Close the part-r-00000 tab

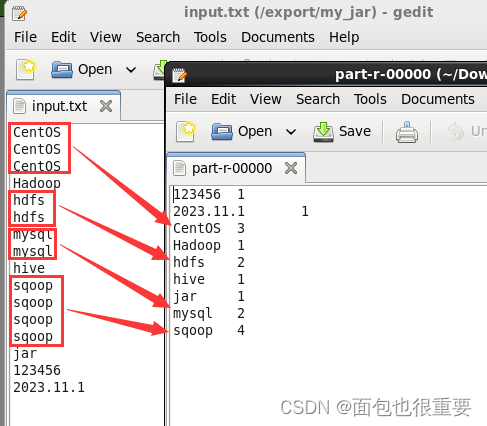click(x=291, y=168)
